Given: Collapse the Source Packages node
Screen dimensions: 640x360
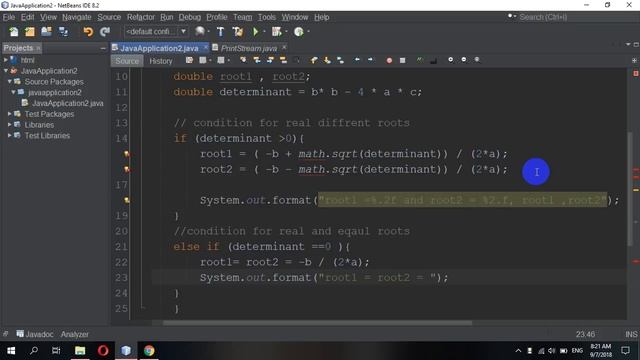Looking at the screenshot, I should 9,81.
